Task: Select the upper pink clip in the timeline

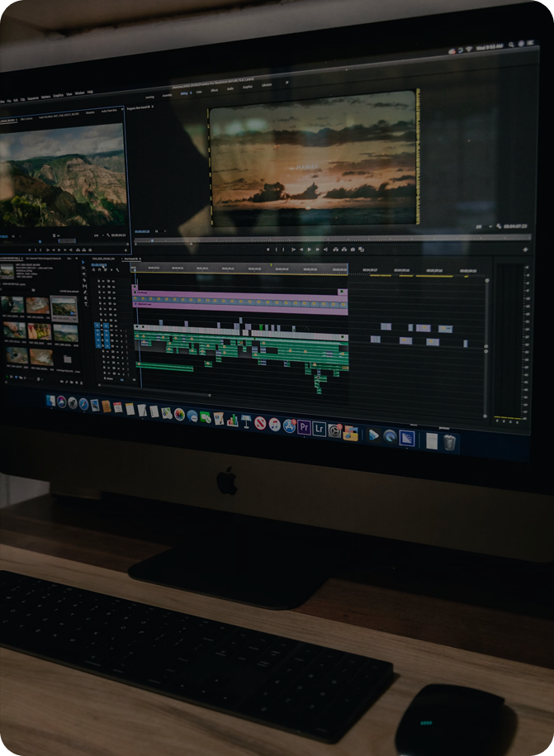Action: 239,293
